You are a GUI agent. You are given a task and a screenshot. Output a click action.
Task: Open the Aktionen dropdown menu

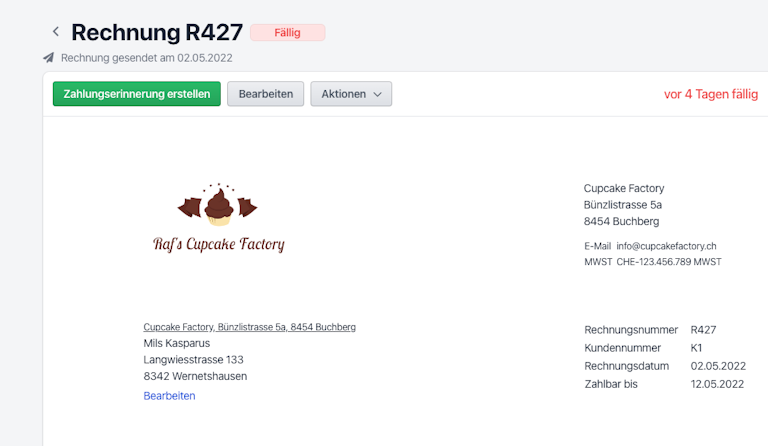pyautogui.click(x=351, y=94)
